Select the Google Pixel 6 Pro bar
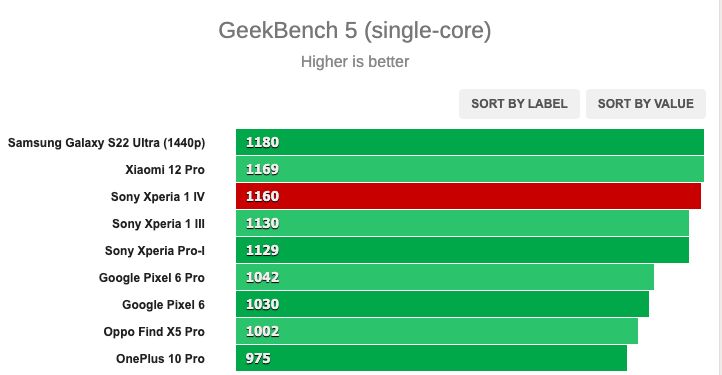722x375 pixels. pyautogui.click(x=445, y=277)
